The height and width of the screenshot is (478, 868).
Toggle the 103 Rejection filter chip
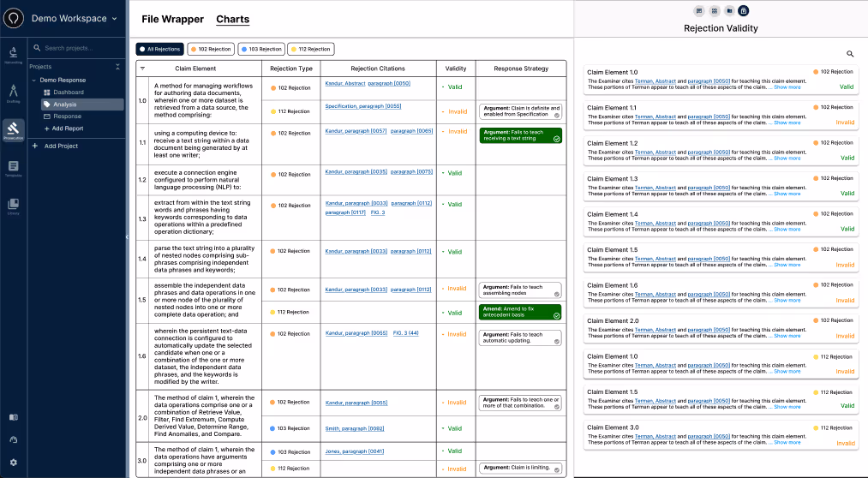261,49
